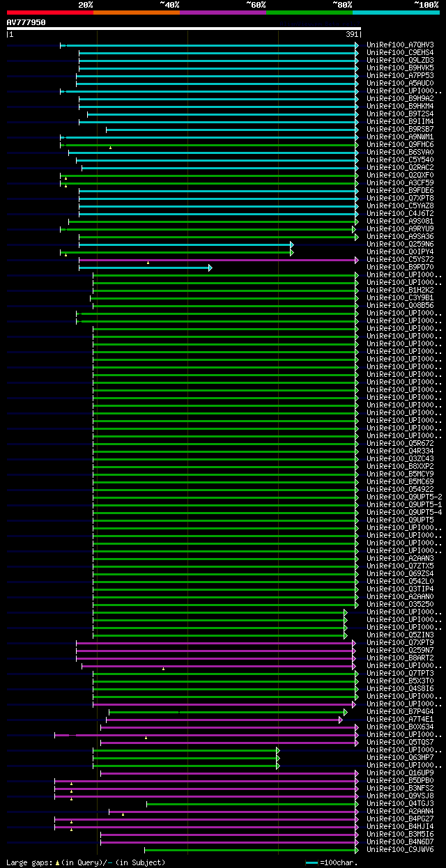Select the UniRef100_A9S081 label

tap(400, 221)
